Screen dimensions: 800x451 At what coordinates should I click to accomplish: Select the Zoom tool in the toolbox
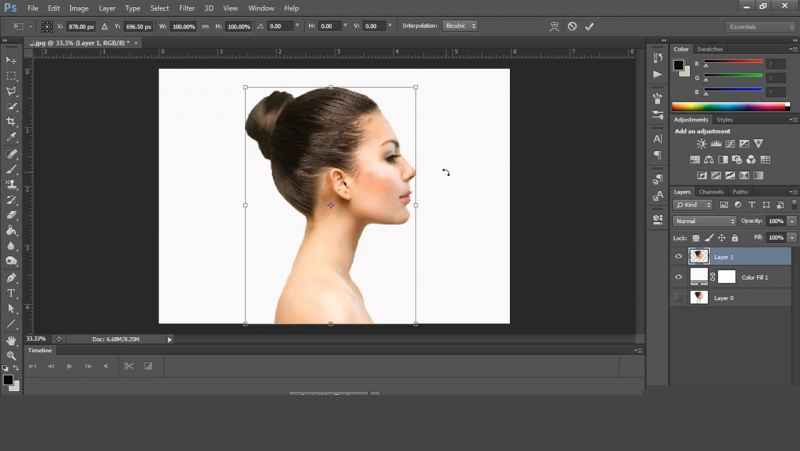click(11, 356)
